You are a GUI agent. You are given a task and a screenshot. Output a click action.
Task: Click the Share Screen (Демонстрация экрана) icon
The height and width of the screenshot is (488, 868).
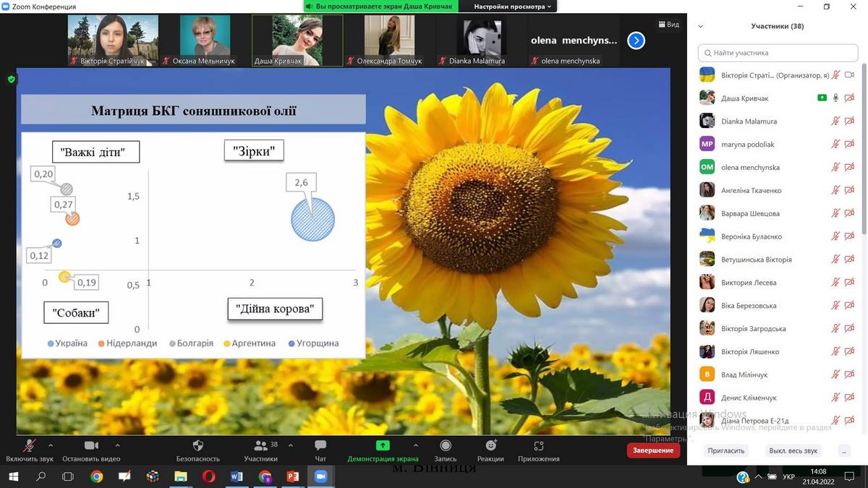click(383, 445)
